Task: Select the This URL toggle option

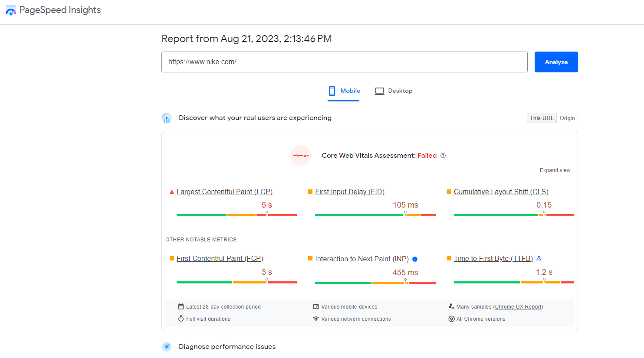Action: (541, 117)
